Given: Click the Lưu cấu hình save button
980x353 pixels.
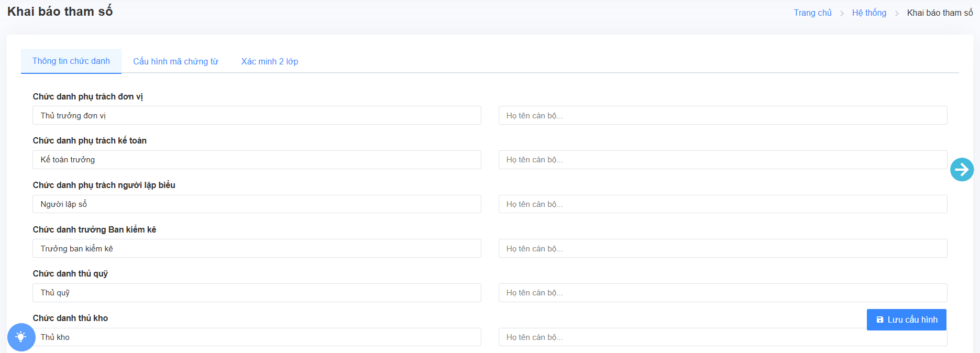Looking at the screenshot, I should click(906, 319).
